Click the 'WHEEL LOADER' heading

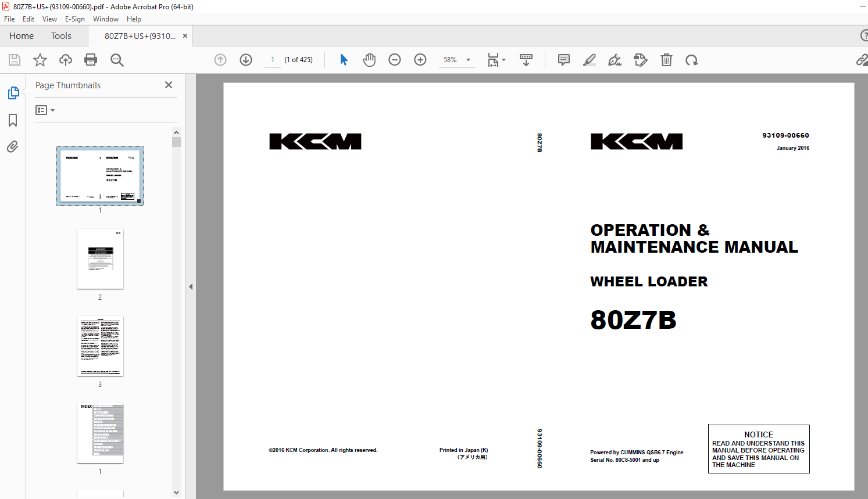pyautogui.click(x=649, y=282)
